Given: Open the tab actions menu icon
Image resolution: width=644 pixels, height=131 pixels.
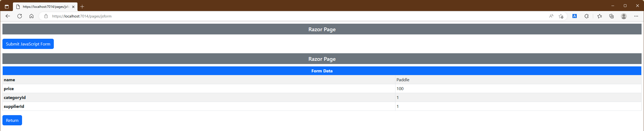Looking at the screenshot, I should click(7, 7).
